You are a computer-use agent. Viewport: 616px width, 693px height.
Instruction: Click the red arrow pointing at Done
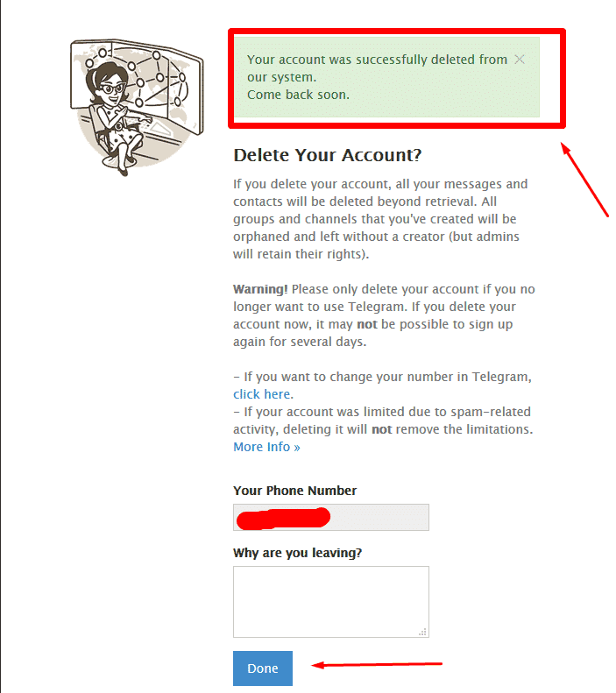click(x=377, y=664)
